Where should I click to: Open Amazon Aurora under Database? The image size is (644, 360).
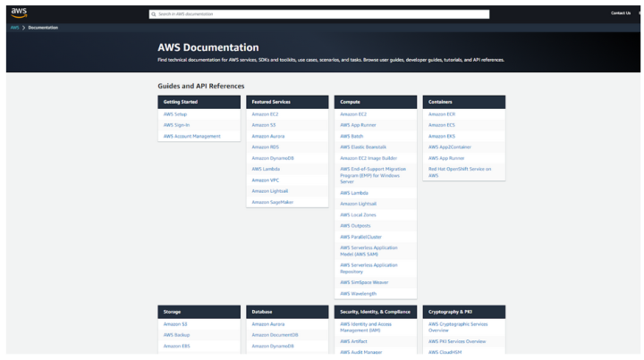pos(268,324)
